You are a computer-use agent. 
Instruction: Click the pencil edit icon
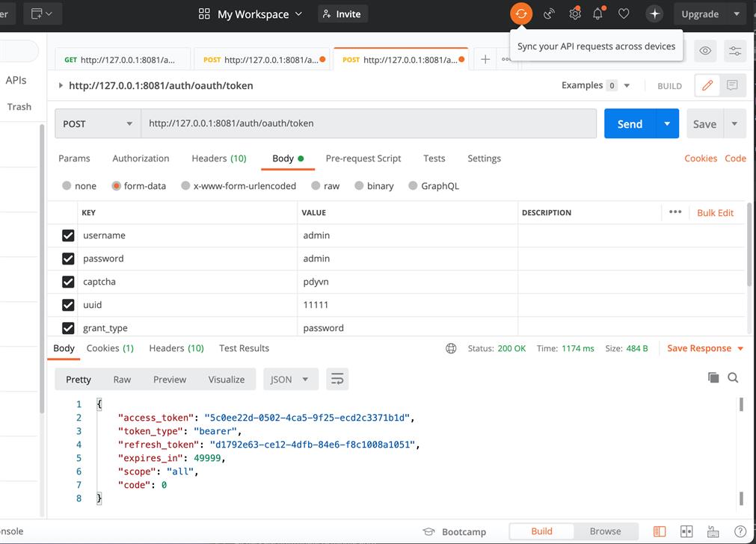[x=707, y=86]
